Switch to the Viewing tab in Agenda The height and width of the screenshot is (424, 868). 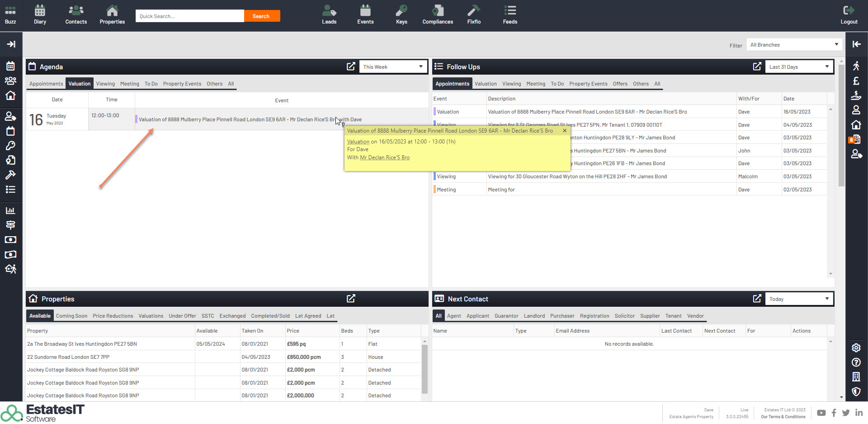105,84
